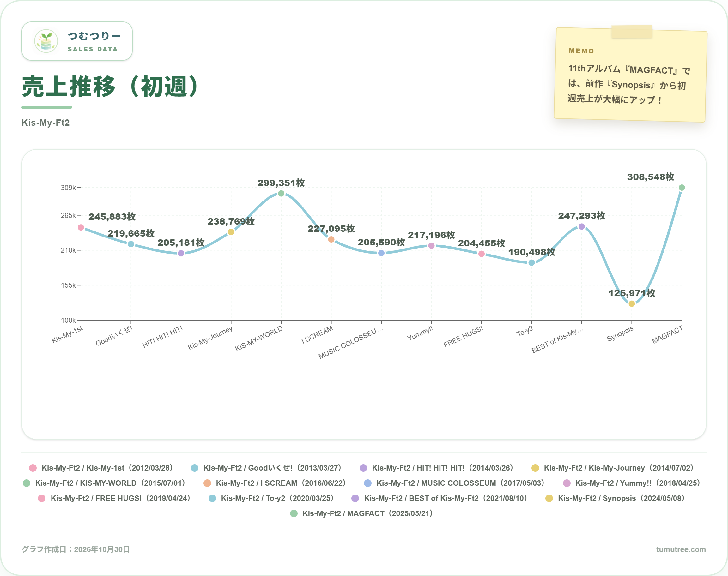The width and height of the screenshot is (728, 576).
Task: Click blue legend swatch for Goodいくぜ!
Action: 195,468
